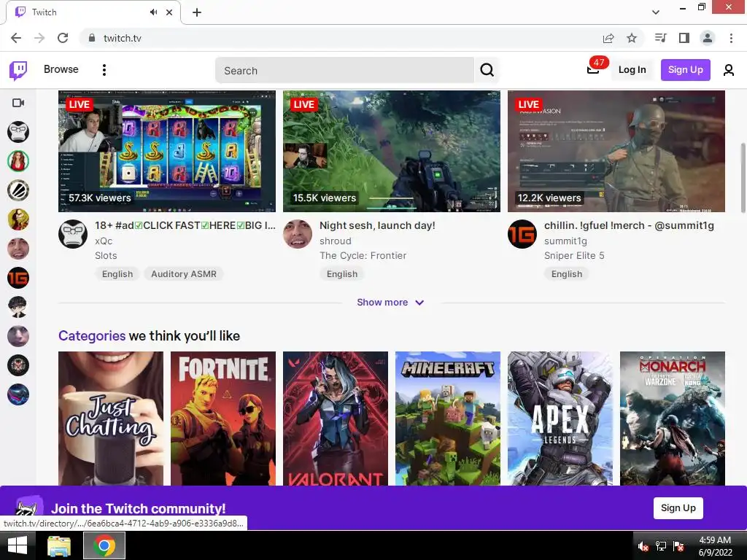Click in the Twitch search field

344,71
